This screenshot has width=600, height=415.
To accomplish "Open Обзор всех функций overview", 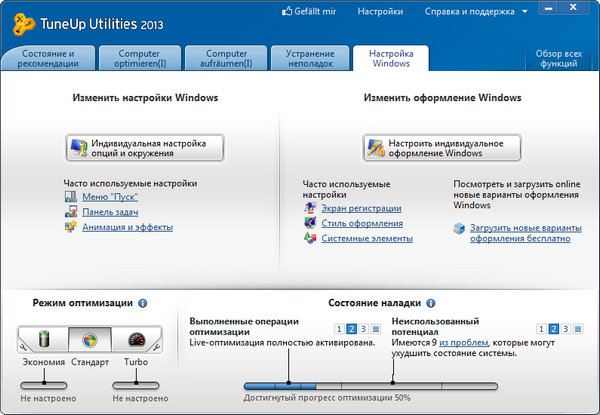I will (559, 59).
